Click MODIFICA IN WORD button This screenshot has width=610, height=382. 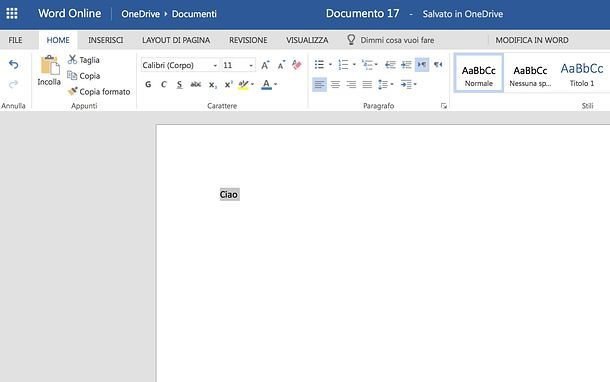tap(532, 40)
